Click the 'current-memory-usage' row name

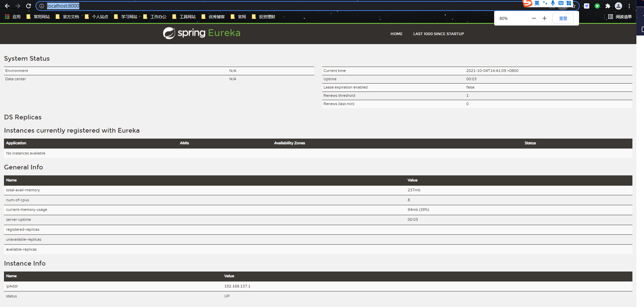(27, 210)
